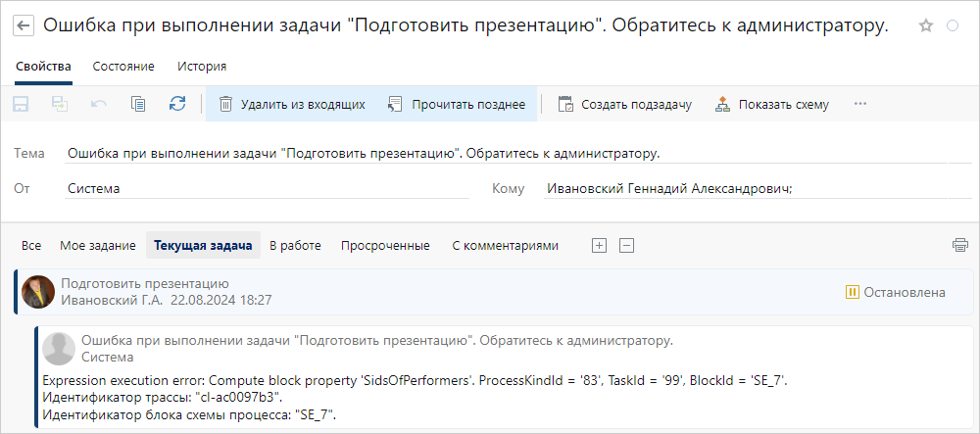Click the Остановлена status label
Screen dimensions: 980x434
pyautogui.click(x=905, y=292)
